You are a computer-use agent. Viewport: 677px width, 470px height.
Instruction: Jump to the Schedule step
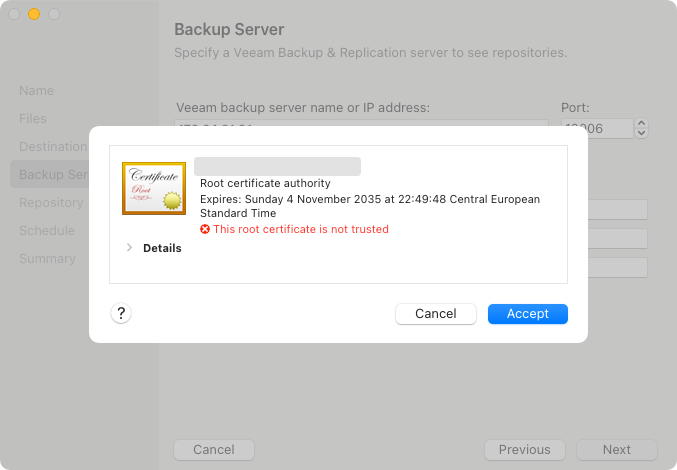point(47,231)
